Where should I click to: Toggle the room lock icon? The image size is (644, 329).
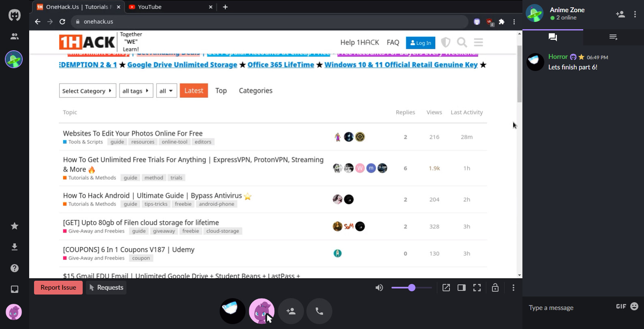(495, 288)
